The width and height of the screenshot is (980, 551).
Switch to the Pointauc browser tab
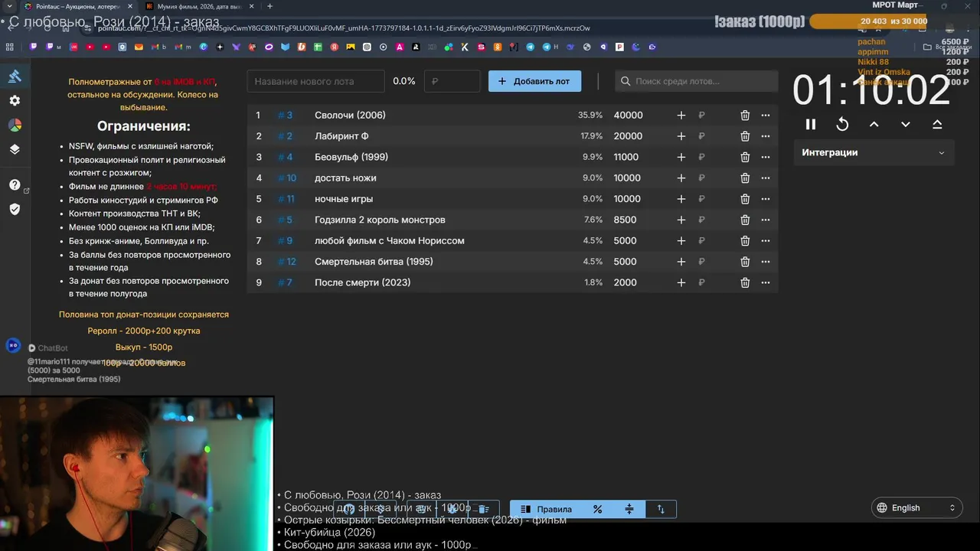[x=77, y=6]
